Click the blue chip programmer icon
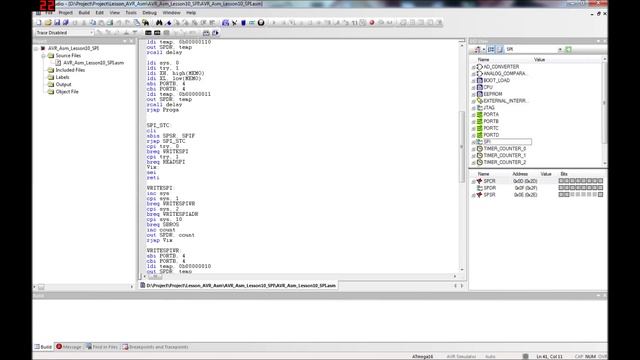 (x=243, y=23)
